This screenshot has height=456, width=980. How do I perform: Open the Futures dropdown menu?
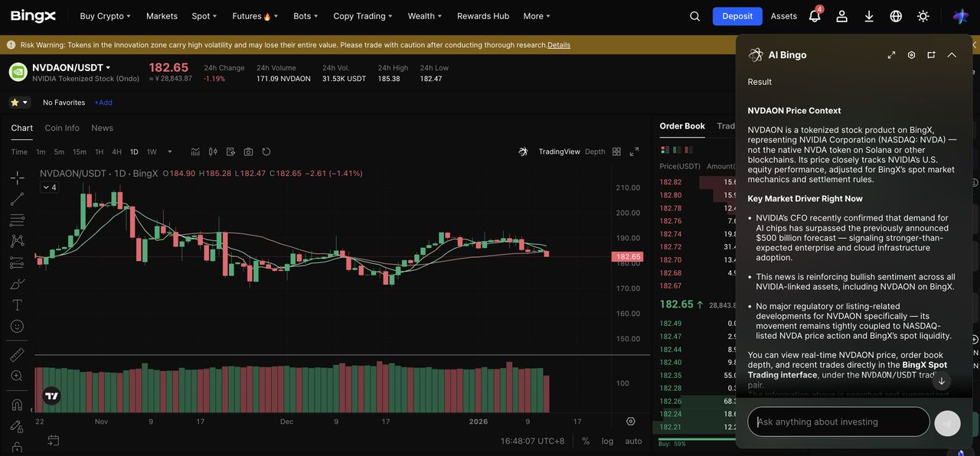click(255, 16)
